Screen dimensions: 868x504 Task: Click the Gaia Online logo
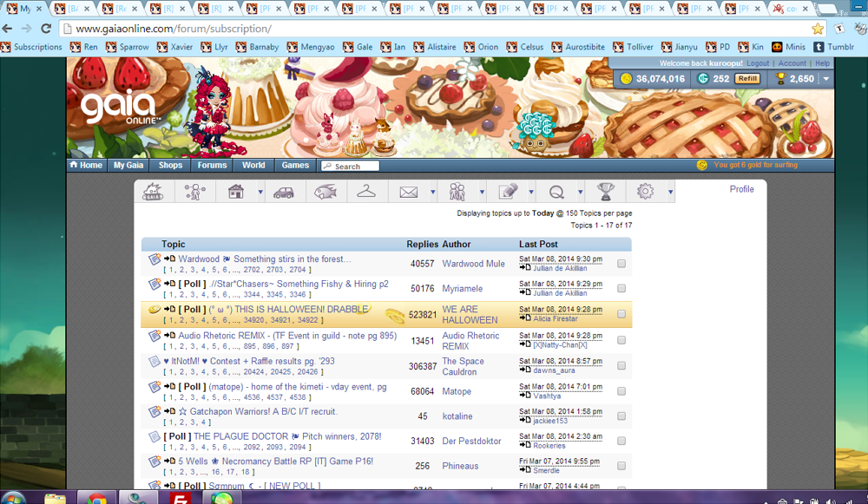pos(120,106)
